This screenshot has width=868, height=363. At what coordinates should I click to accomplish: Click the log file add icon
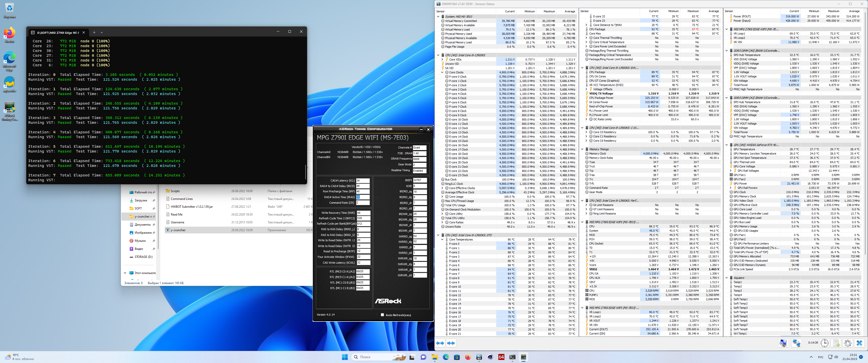[836, 343]
